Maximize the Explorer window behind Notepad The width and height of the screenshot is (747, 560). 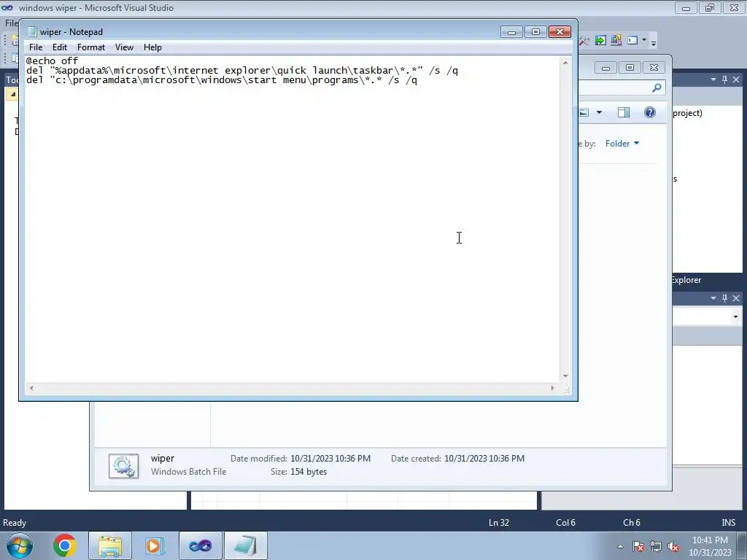(x=630, y=68)
